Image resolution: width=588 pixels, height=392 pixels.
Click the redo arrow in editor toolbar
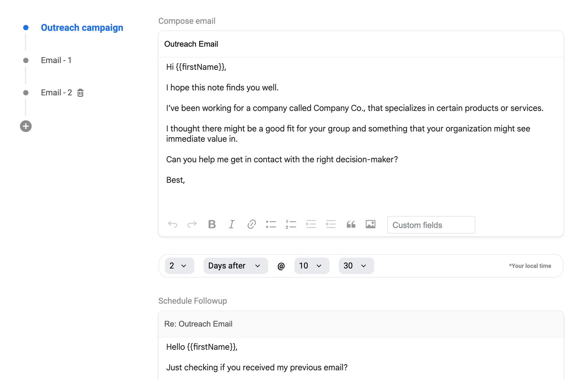pos(192,224)
